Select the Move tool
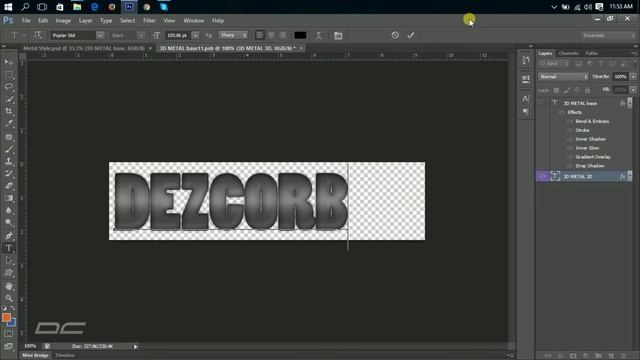The height and width of the screenshot is (360, 640). (x=9, y=62)
